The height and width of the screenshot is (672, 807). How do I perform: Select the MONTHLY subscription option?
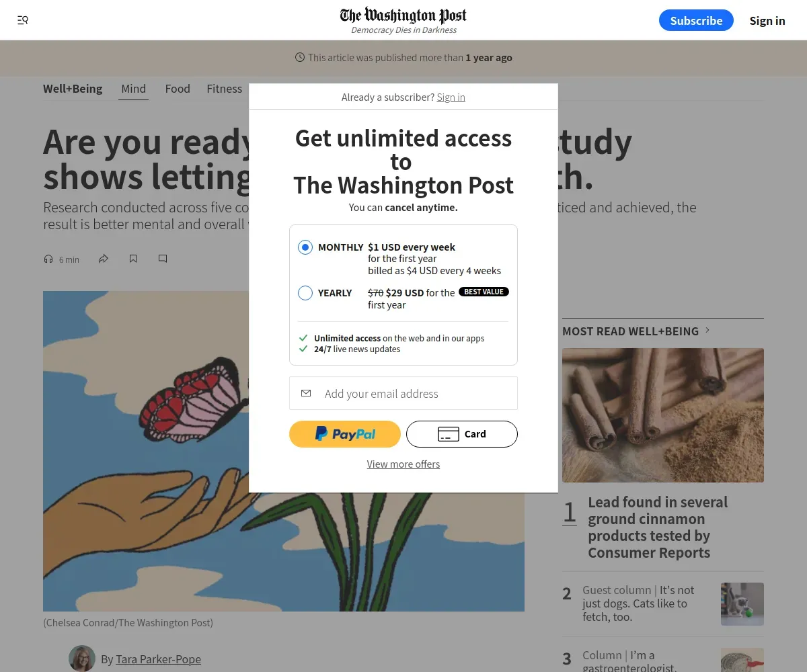[305, 247]
